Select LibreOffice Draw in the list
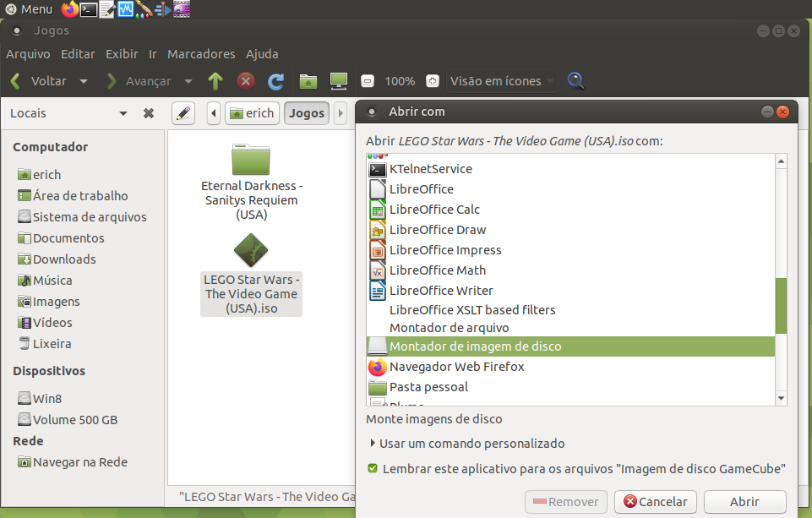The width and height of the screenshot is (812, 518). click(570, 230)
